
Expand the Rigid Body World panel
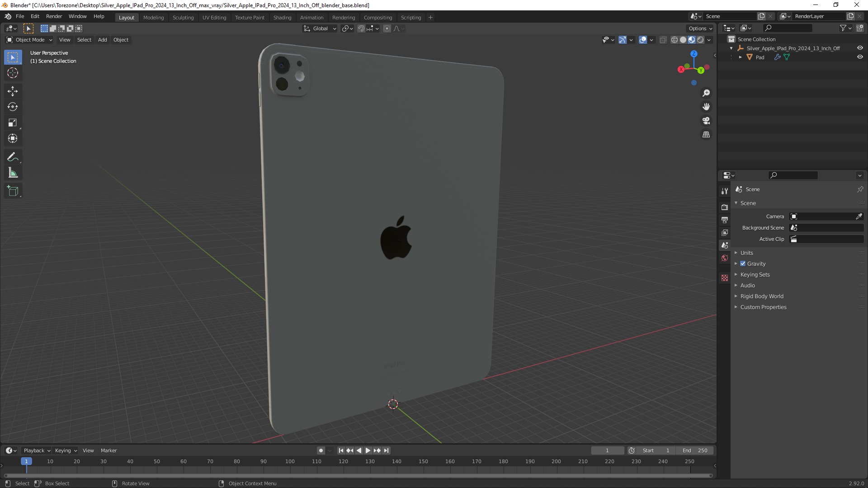[761, 296]
